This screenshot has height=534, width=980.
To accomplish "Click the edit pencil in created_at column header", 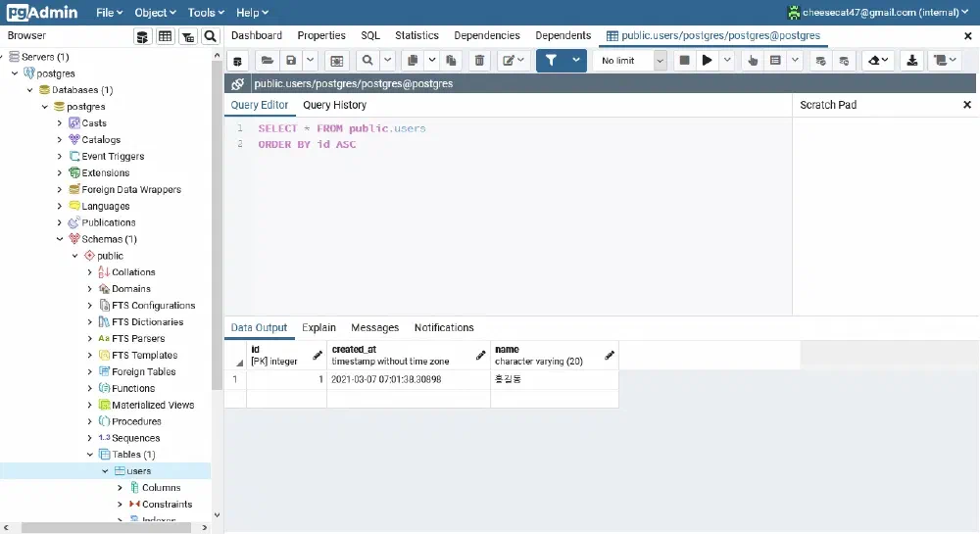I will tap(480, 356).
